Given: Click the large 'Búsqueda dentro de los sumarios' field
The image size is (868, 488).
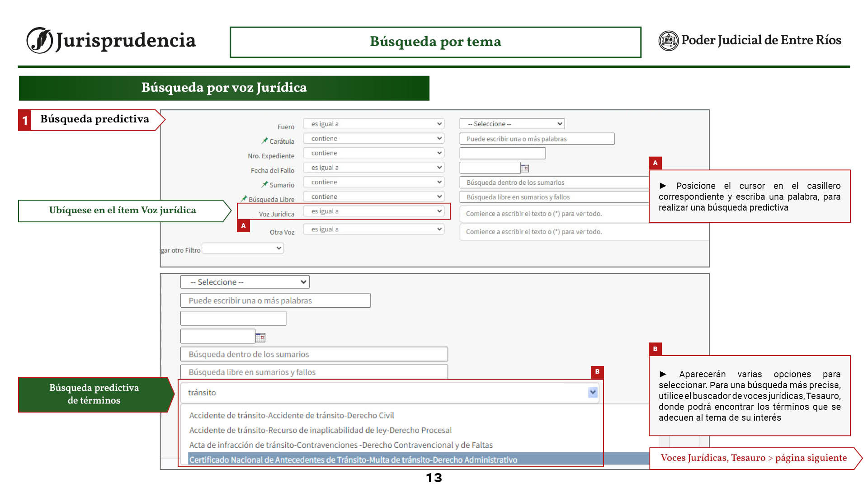Looking at the screenshot, I should pos(314,354).
